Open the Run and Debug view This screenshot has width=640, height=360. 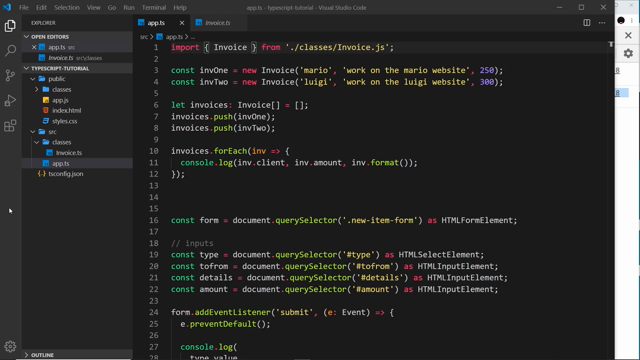click(10, 100)
